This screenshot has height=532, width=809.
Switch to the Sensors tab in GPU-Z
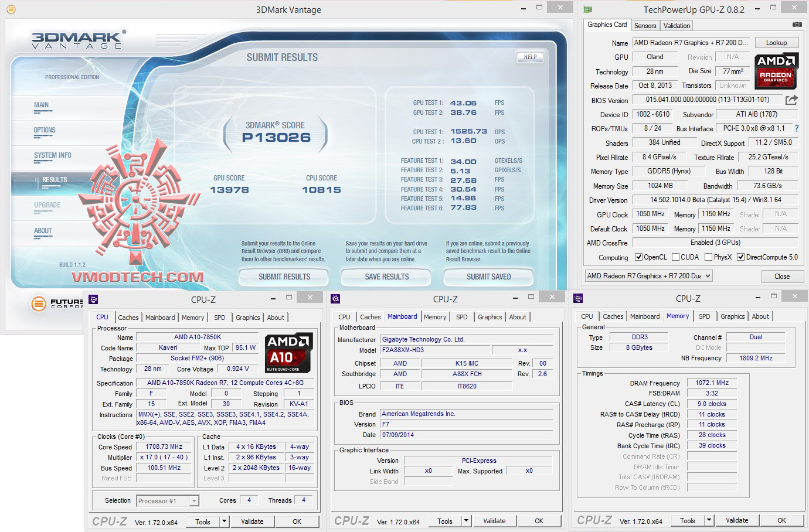click(645, 26)
